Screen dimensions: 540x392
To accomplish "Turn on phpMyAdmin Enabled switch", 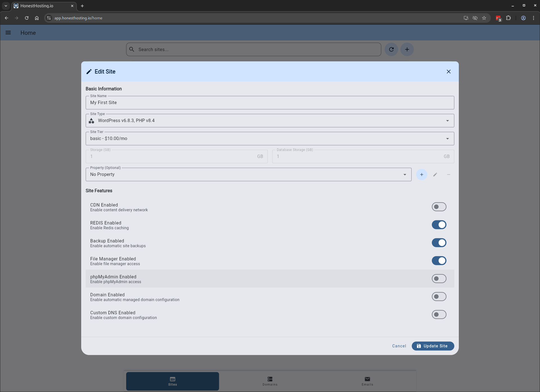I will point(439,279).
